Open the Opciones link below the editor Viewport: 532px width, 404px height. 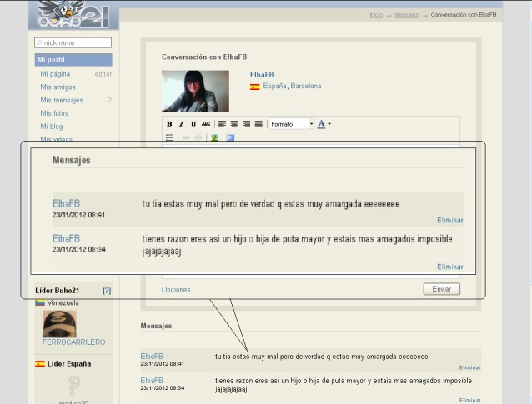176,290
